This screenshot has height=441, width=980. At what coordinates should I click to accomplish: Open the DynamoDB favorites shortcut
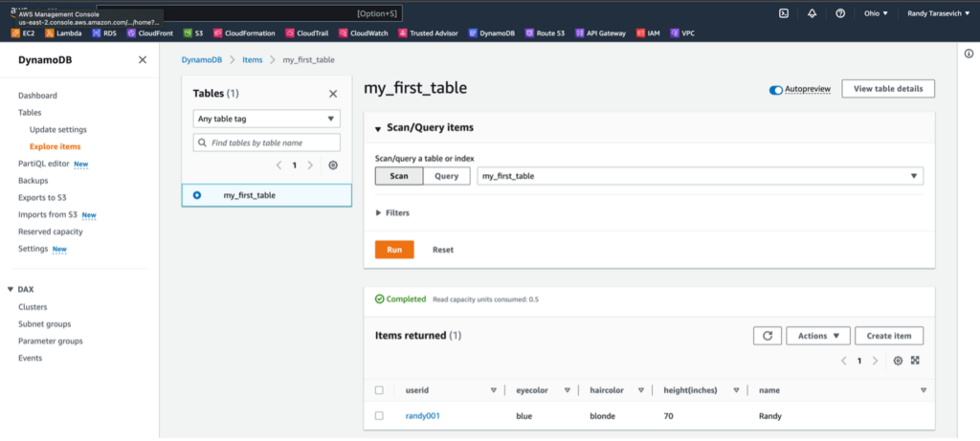click(x=491, y=33)
